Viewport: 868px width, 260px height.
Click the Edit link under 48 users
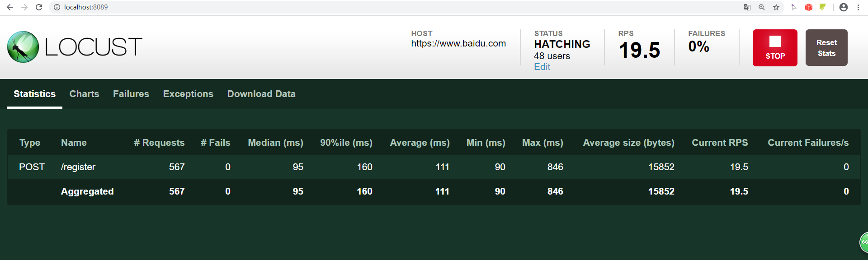(542, 67)
